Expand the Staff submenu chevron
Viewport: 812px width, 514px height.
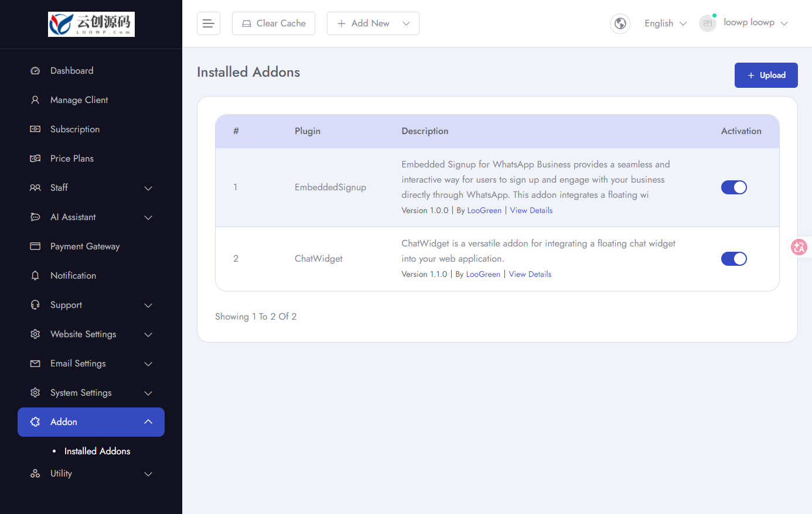148,188
